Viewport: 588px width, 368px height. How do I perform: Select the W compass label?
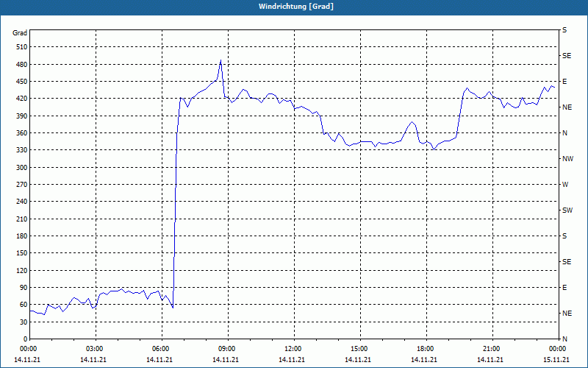[565, 185]
